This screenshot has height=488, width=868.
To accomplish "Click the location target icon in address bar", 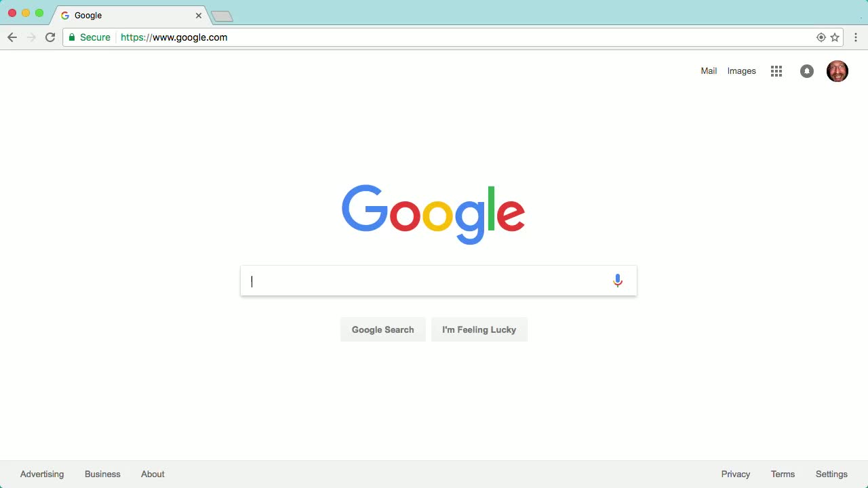I will [821, 37].
